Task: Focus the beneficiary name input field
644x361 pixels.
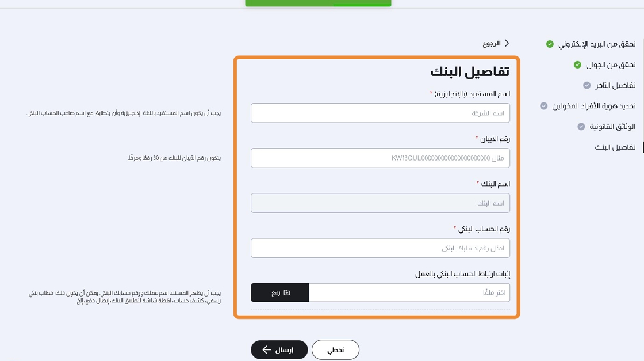Action: coord(380,113)
